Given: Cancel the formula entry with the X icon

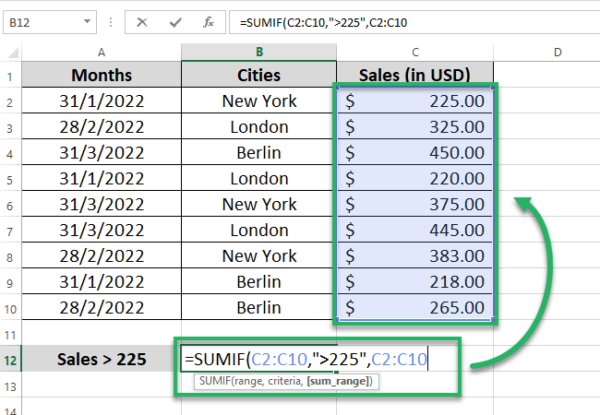Looking at the screenshot, I should [142, 23].
